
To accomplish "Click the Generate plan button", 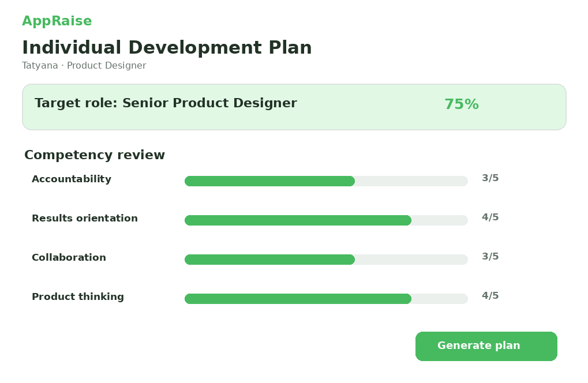I will coord(486,346).
